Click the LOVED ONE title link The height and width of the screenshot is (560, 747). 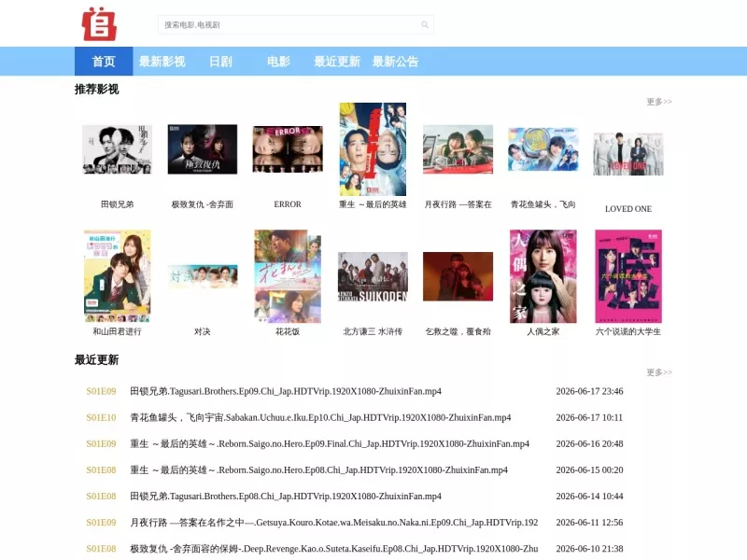click(x=628, y=208)
